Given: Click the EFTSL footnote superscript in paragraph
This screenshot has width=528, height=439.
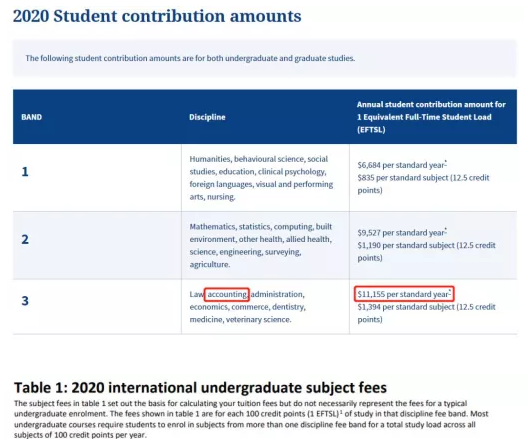Looking at the screenshot, I should [x=341, y=411].
